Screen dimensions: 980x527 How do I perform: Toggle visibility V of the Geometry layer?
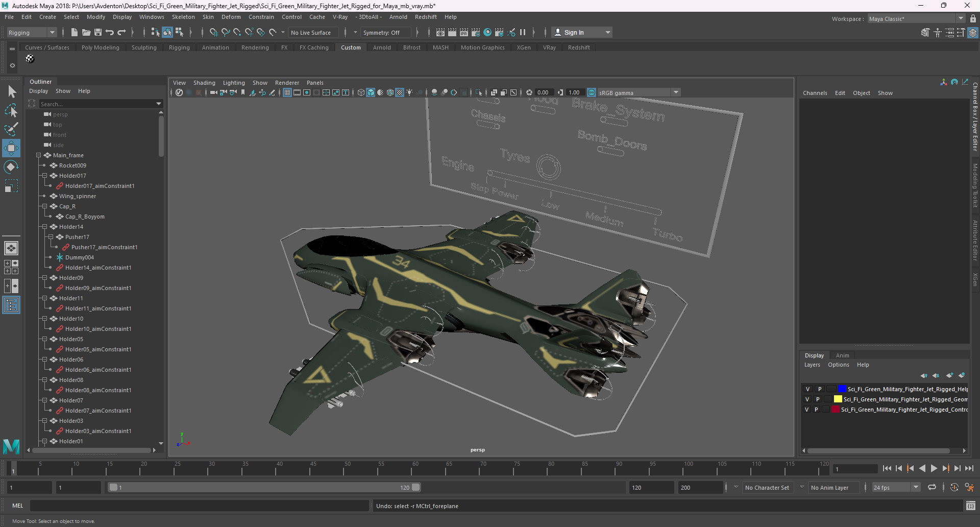tap(807, 399)
